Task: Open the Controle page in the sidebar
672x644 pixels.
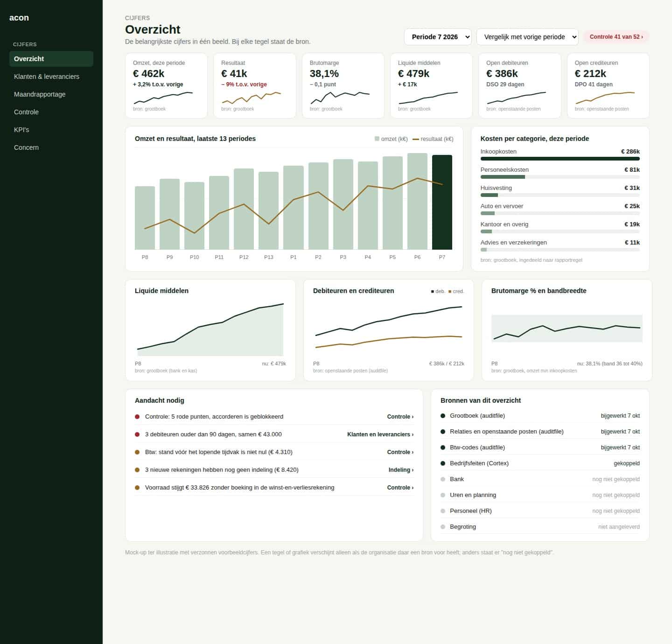Action: 51,112
